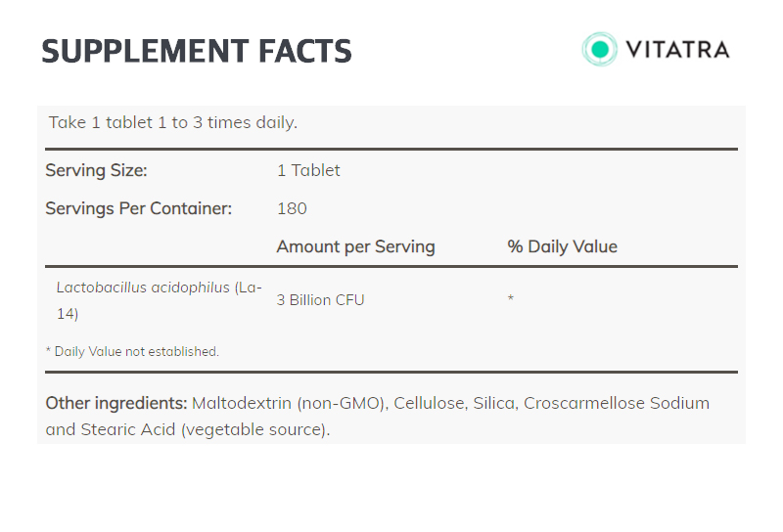Click the asterisk in the Daily Value column
783x532 pixels.
pos(510,298)
